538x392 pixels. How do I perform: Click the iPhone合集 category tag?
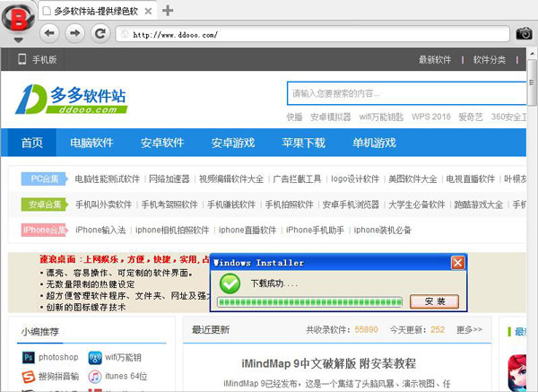click(x=44, y=230)
